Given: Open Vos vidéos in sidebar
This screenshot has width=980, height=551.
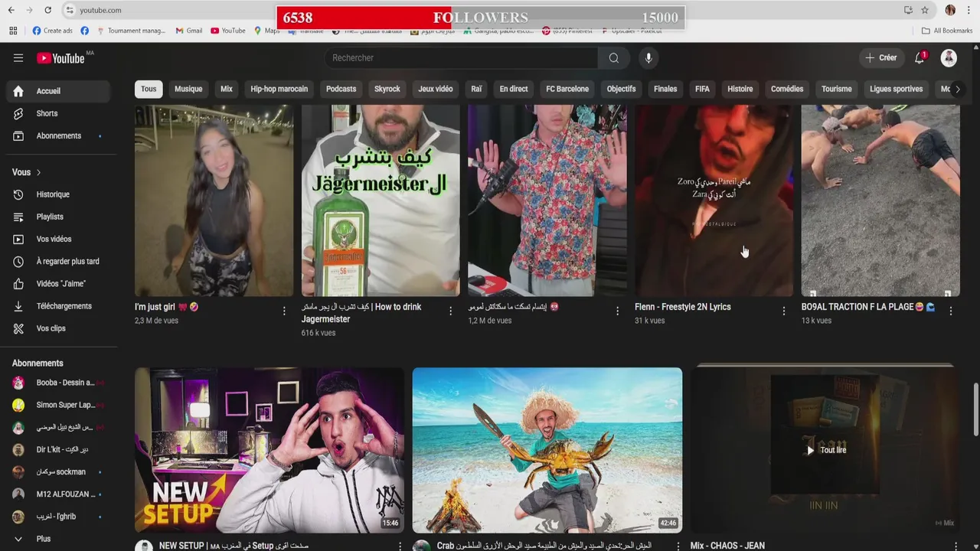Looking at the screenshot, I should point(58,239).
